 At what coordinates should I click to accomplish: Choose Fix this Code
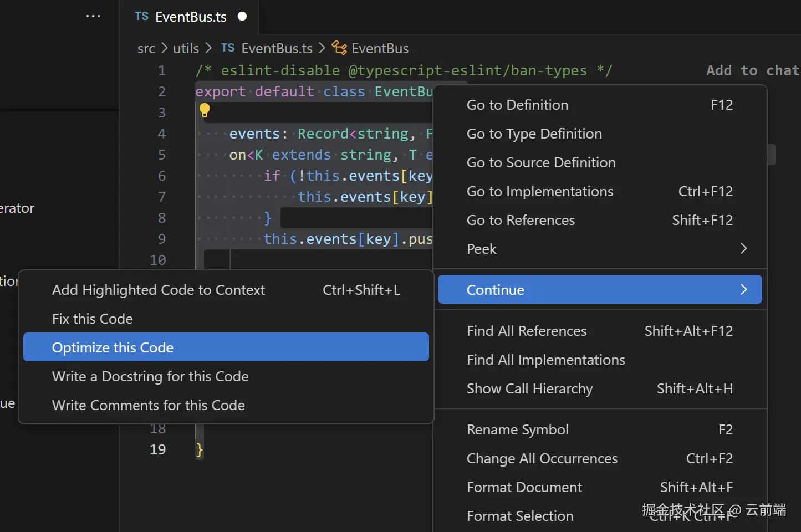[x=93, y=319]
